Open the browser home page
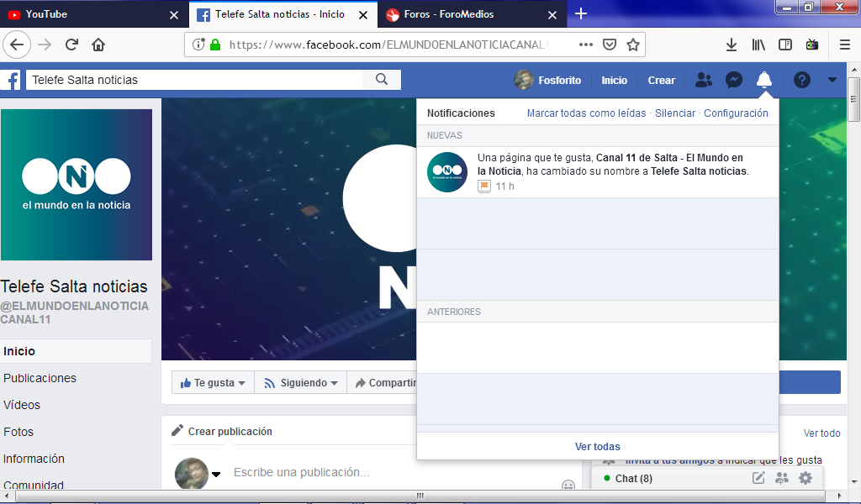 coord(98,45)
